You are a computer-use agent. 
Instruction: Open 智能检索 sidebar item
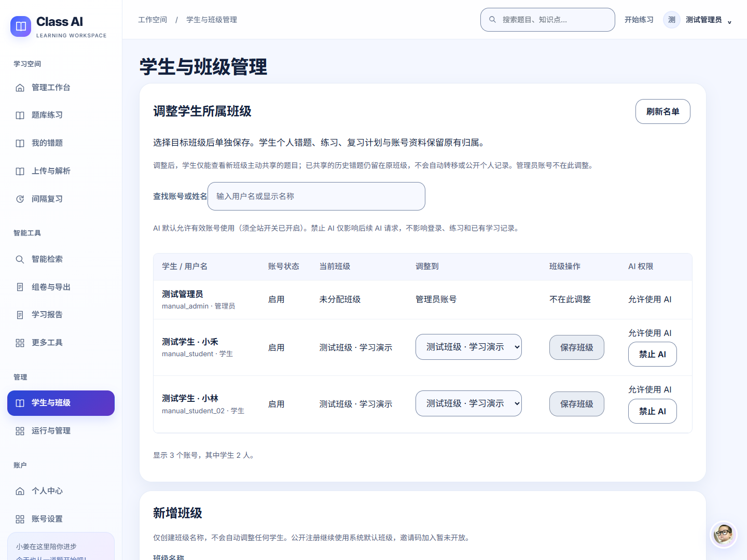(x=61, y=259)
